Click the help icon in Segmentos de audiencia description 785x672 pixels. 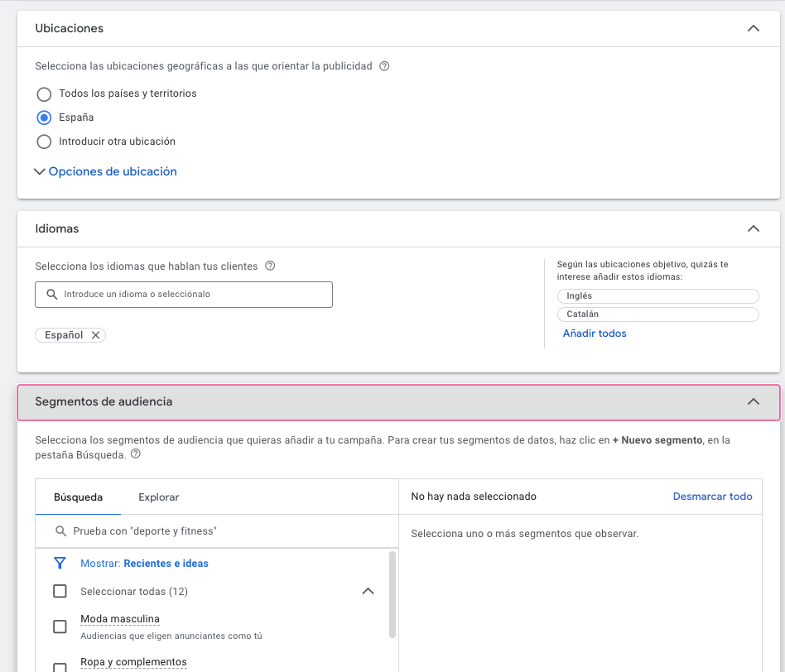click(x=135, y=454)
